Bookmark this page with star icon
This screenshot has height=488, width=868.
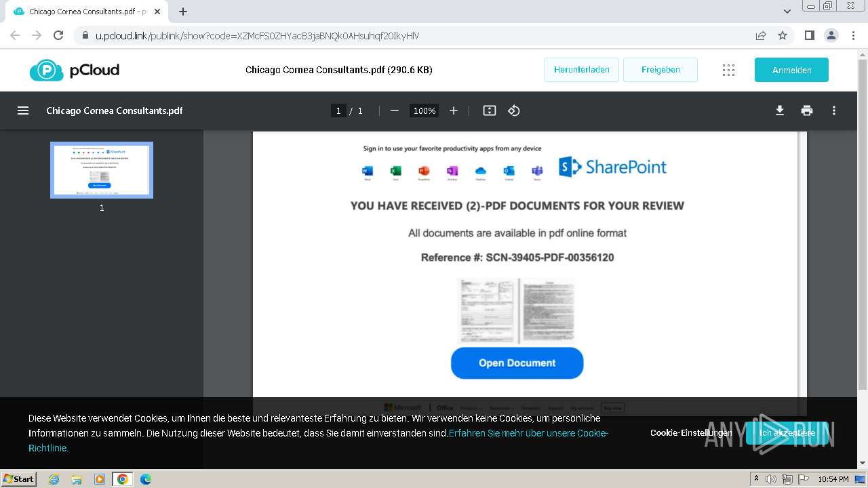tap(783, 35)
